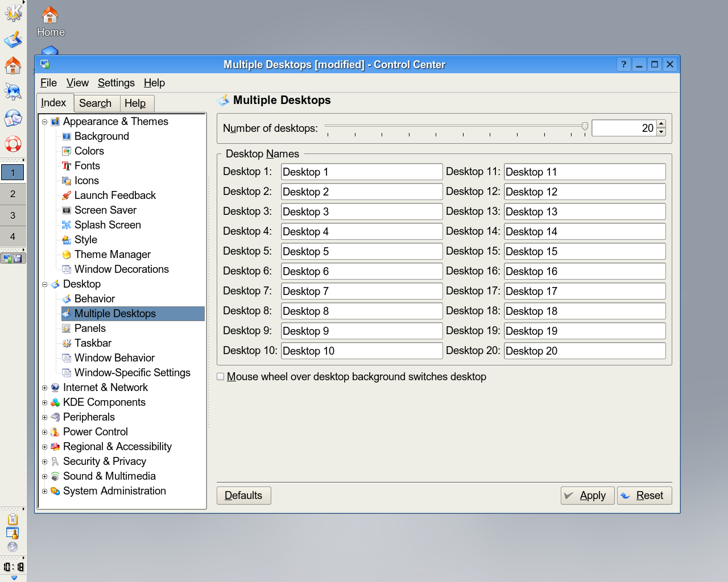Click the What's This question mark title button

click(624, 64)
